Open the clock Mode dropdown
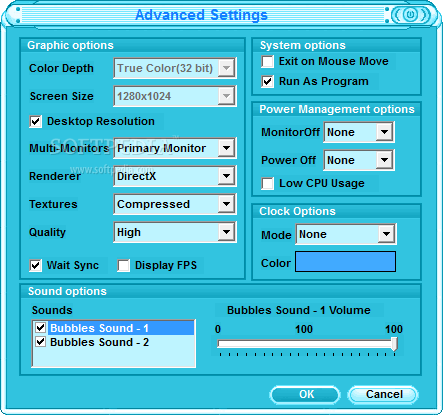Image resolution: width=443 pixels, height=415 pixels. [346, 234]
